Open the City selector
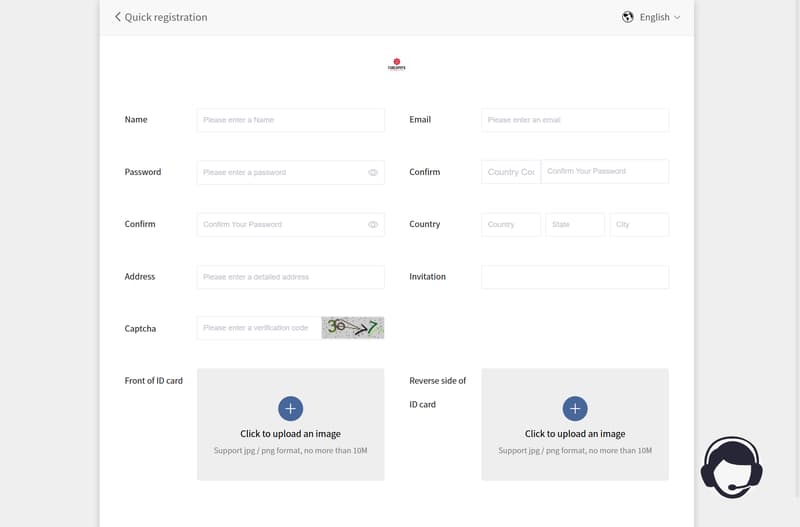The height and width of the screenshot is (527, 800). [x=639, y=224]
